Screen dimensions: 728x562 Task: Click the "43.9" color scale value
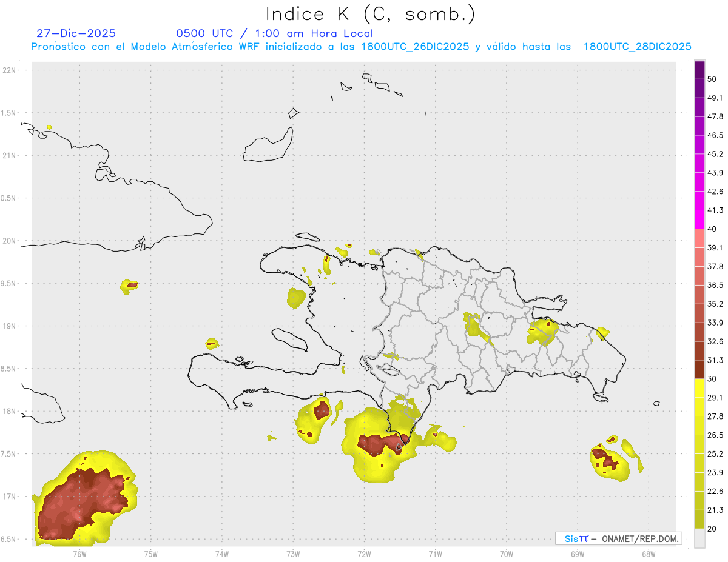tap(715, 173)
